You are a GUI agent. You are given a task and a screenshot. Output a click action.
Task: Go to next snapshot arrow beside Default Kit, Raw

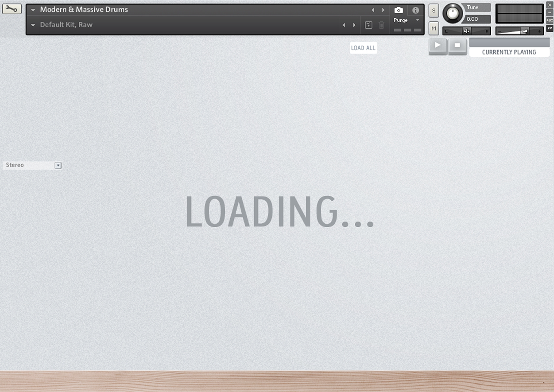[x=354, y=25]
